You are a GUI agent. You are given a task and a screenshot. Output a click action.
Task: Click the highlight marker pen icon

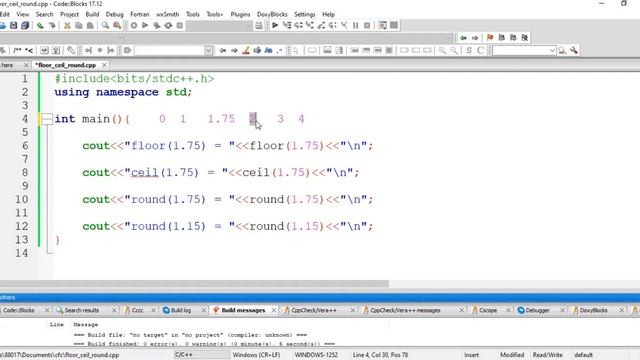click(x=246, y=50)
